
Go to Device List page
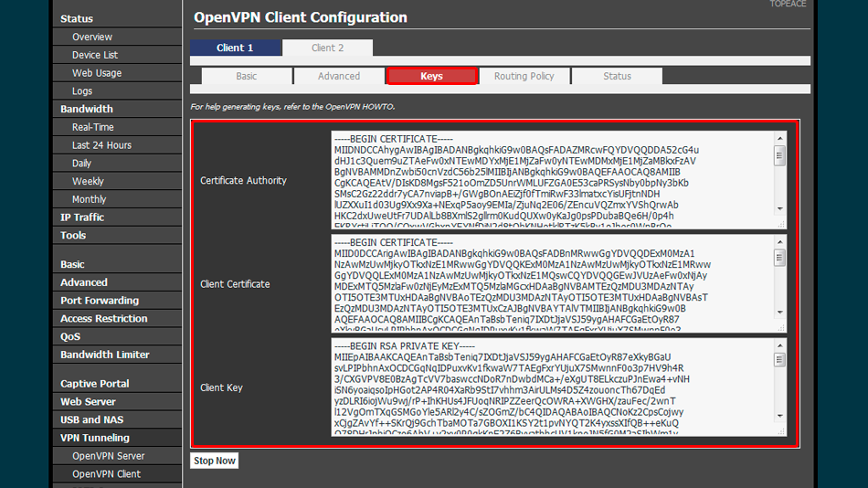tap(95, 55)
